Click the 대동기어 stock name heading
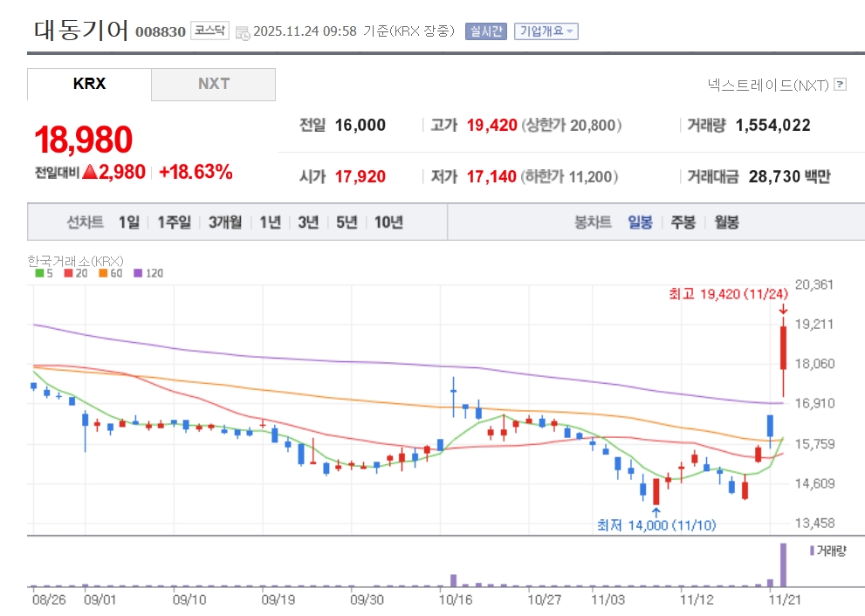Screen dimensions: 865x616 (x=81, y=30)
